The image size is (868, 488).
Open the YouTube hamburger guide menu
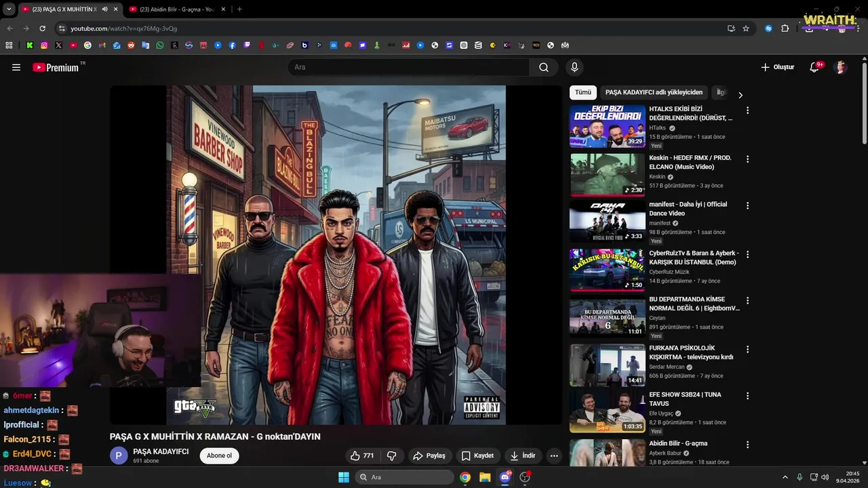(x=16, y=67)
